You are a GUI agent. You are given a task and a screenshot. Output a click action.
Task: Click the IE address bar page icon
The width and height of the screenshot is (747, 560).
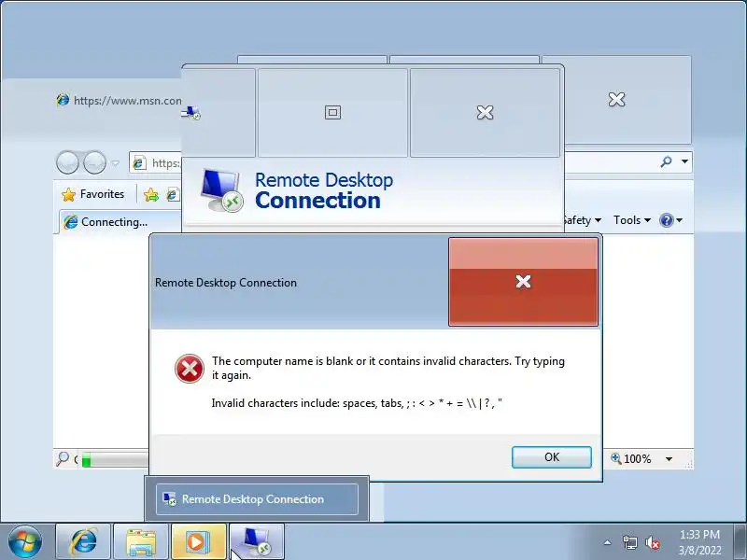(138, 162)
